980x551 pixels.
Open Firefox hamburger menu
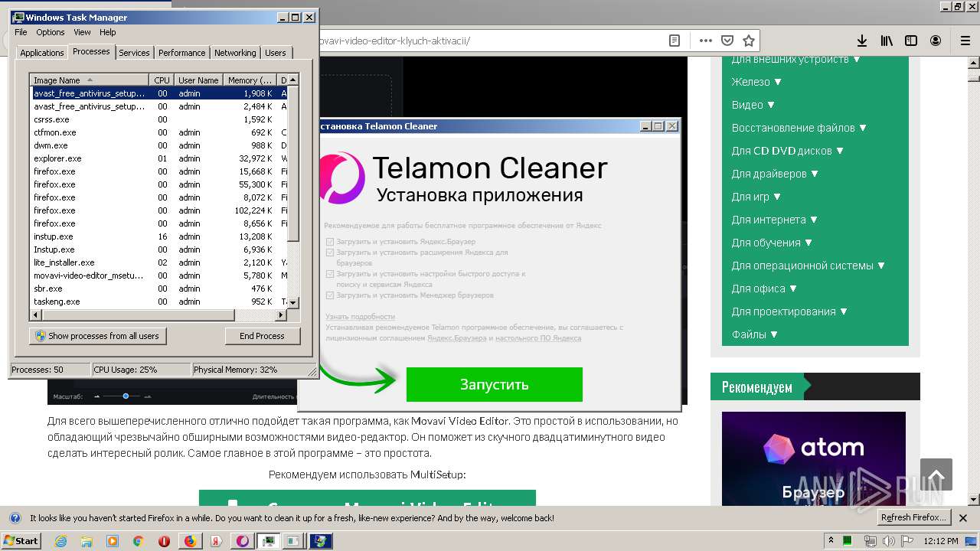click(965, 41)
